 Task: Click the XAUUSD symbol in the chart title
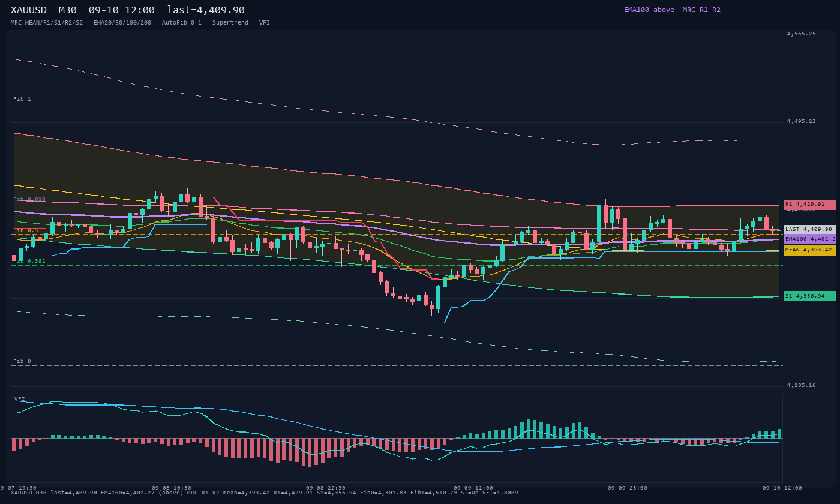tap(29, 10)
